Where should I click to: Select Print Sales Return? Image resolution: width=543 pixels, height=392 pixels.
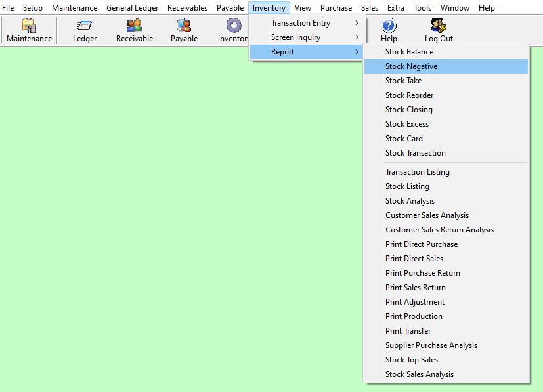pyautogui.click(x=446, y=288)
